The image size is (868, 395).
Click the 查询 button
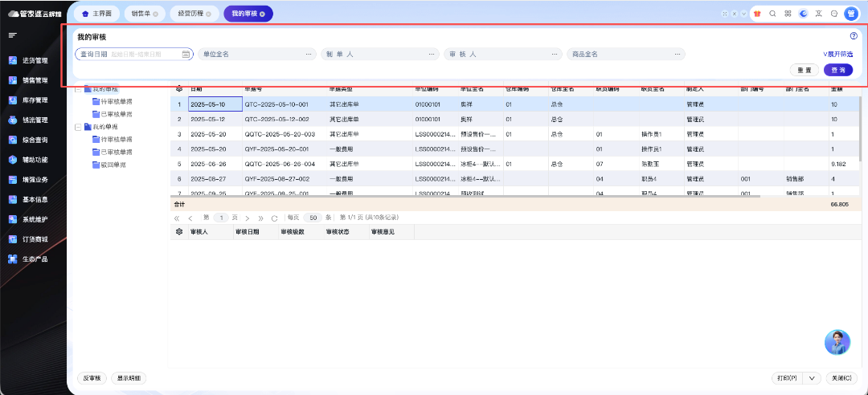(x=839, y=70)
